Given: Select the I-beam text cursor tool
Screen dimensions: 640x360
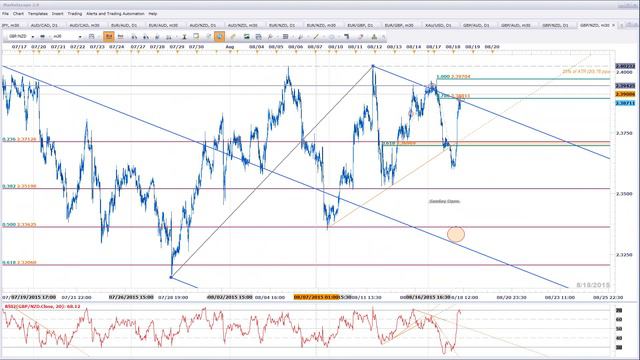Looking at the screenshot, I should click(184, 37).
